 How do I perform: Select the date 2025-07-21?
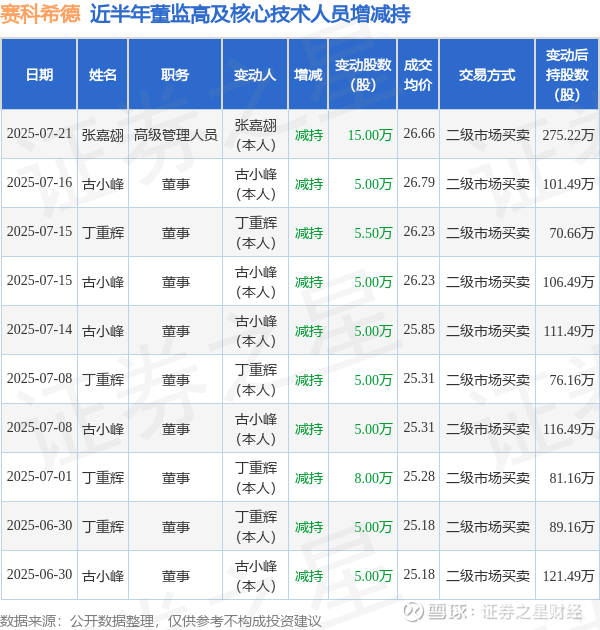click(39, 134)
